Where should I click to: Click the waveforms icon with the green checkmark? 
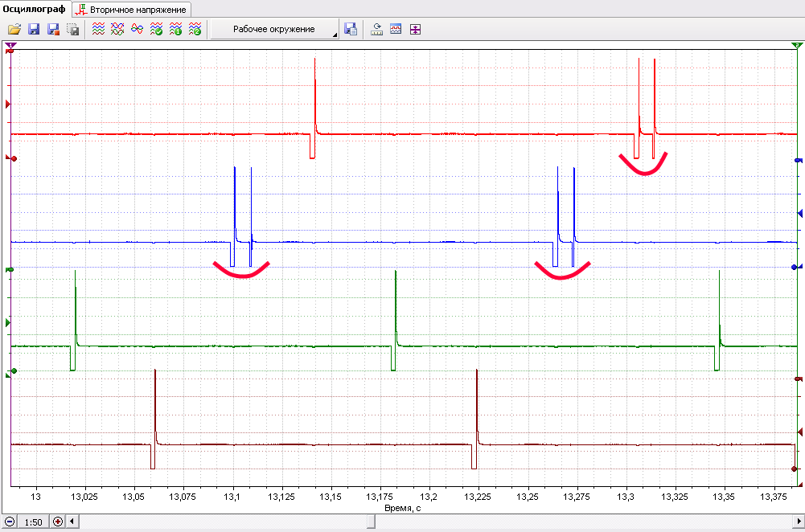tap(157, 29)
